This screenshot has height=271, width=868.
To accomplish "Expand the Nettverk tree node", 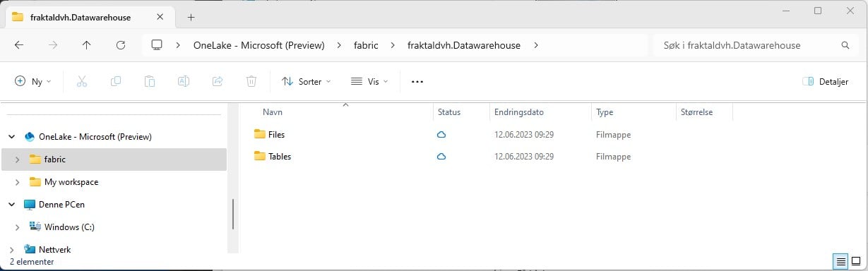I will pyautogui.click(x=12, y=250).
